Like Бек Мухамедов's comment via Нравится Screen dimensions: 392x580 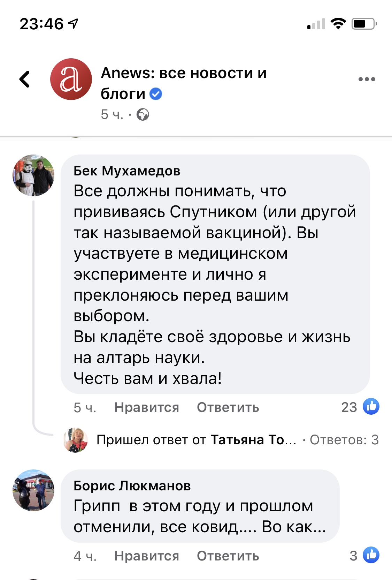[x=147, y=407]
